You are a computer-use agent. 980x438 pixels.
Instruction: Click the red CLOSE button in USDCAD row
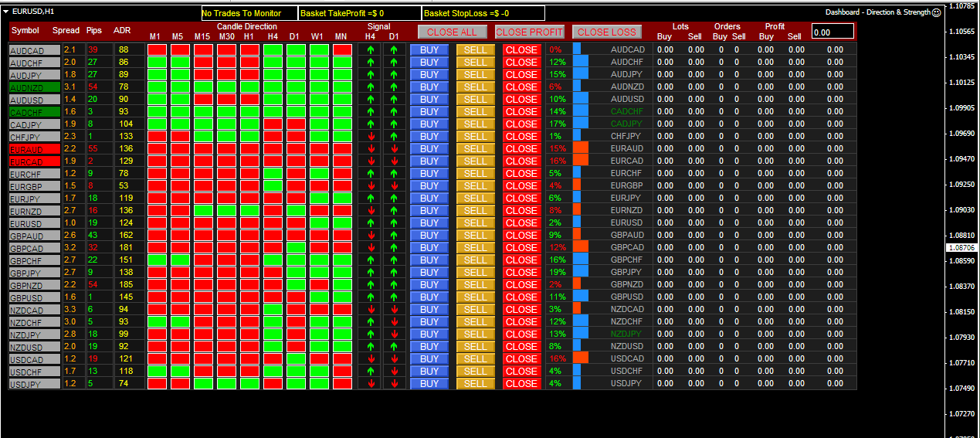pyautogui.click(x=522, y=358)
